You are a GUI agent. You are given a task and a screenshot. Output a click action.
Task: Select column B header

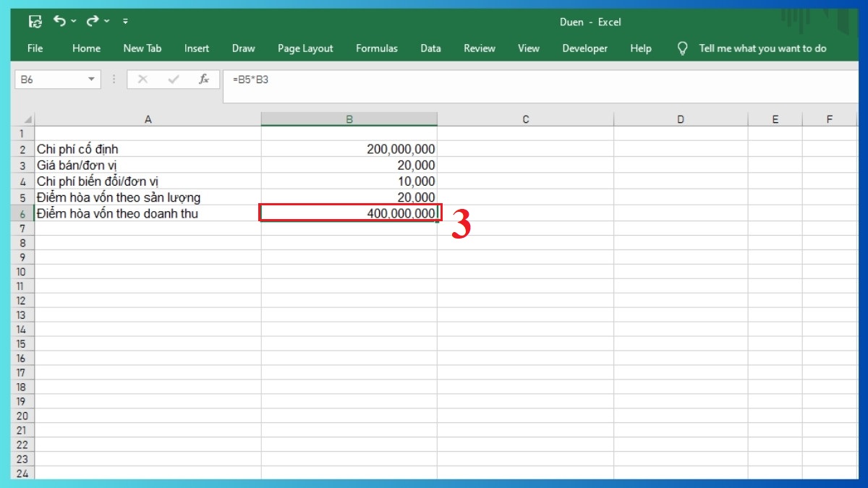[x=349, y=118]
